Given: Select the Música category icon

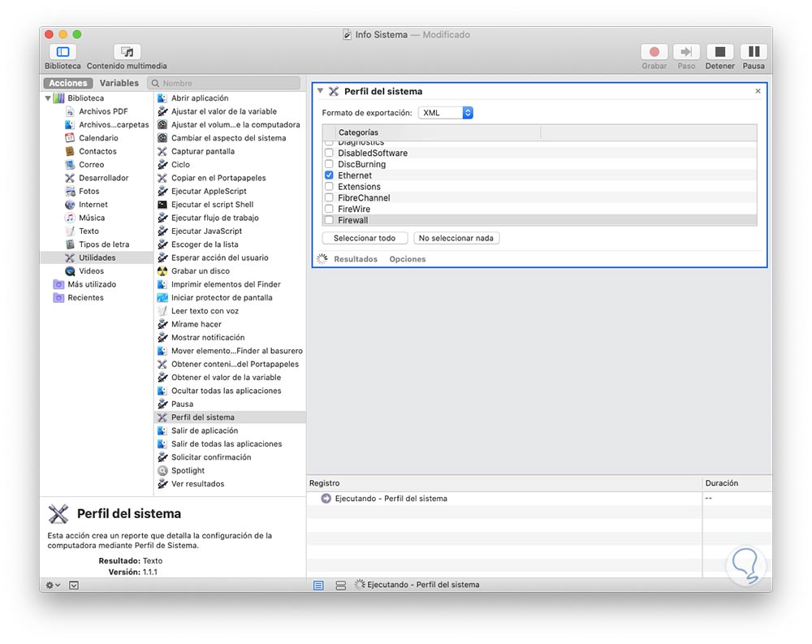Looking at the screenshot, I should 70,218.
